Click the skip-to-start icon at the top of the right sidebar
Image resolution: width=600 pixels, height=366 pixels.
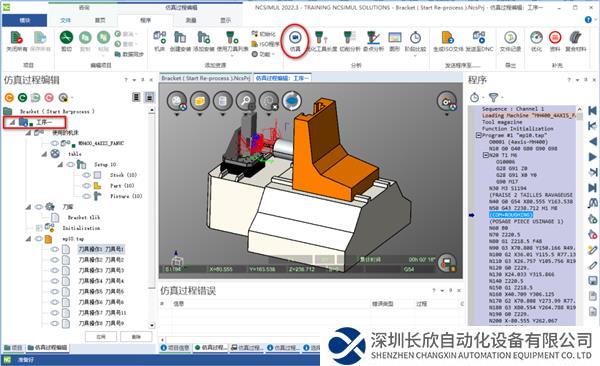[592, 111]
